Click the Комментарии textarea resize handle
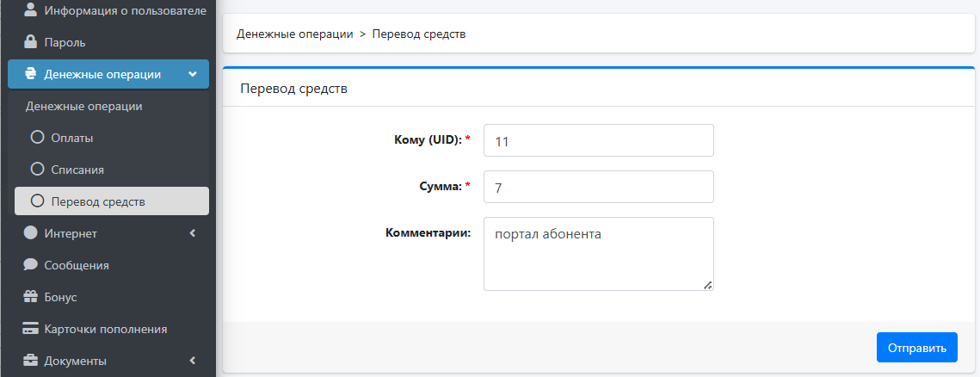The height and width of the screenshot is (377, 980). (707, 284)
